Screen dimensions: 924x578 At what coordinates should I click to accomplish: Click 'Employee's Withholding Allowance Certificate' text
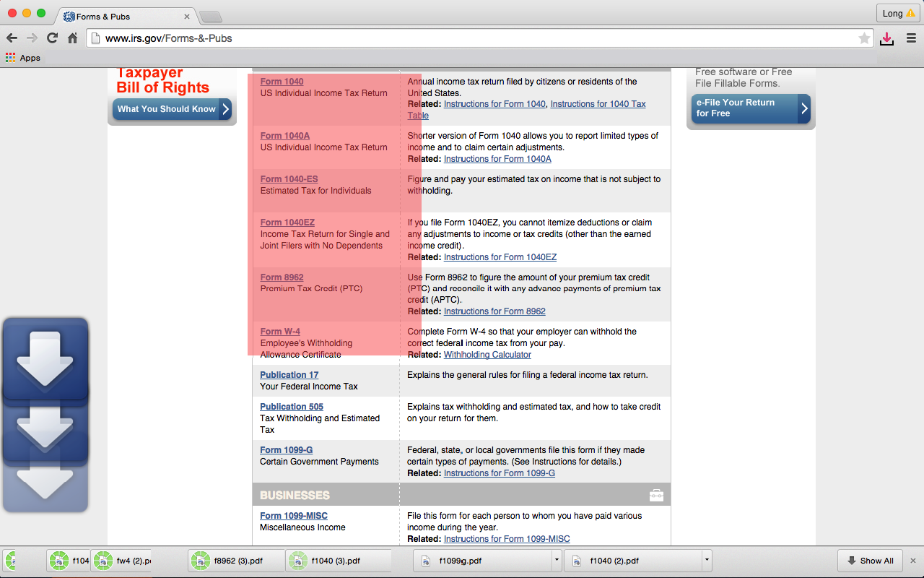(306, 349)
